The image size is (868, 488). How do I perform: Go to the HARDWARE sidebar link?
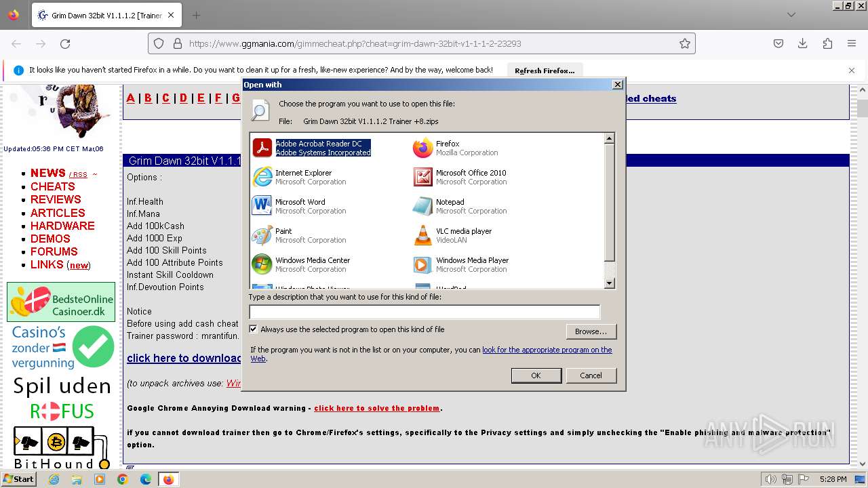(x=62, y=226)
